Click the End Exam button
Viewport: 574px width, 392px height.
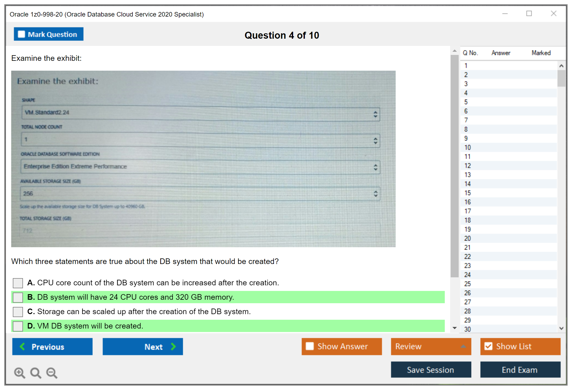click(x=520, y=370)
